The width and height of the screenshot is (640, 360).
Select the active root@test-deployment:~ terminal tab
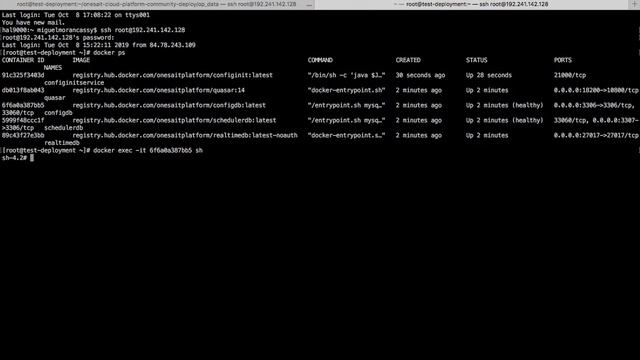pyautogui.click(x=471, y=4)
